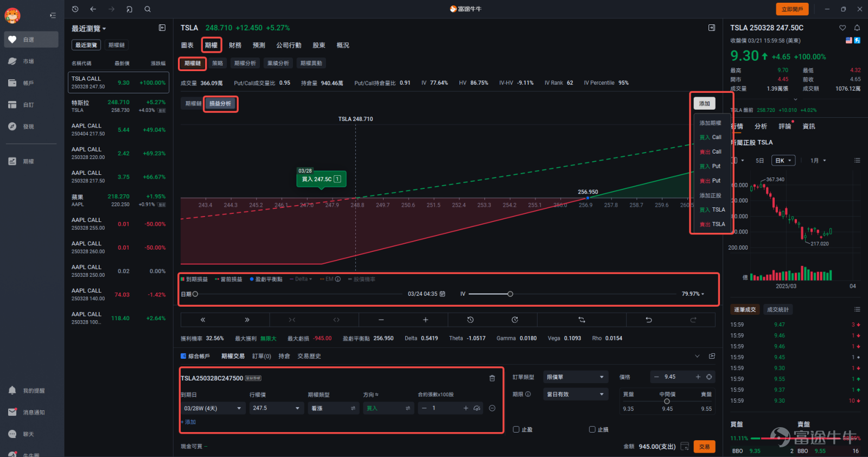
Task: Switch to the 財務 tab
Action: (235, 45)
